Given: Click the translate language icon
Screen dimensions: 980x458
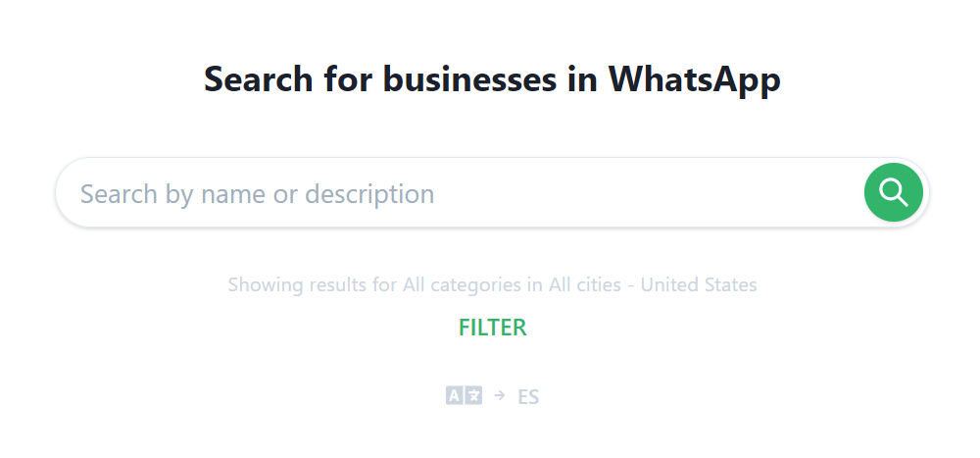Looking at the screenshot, I should pos(464,395).
